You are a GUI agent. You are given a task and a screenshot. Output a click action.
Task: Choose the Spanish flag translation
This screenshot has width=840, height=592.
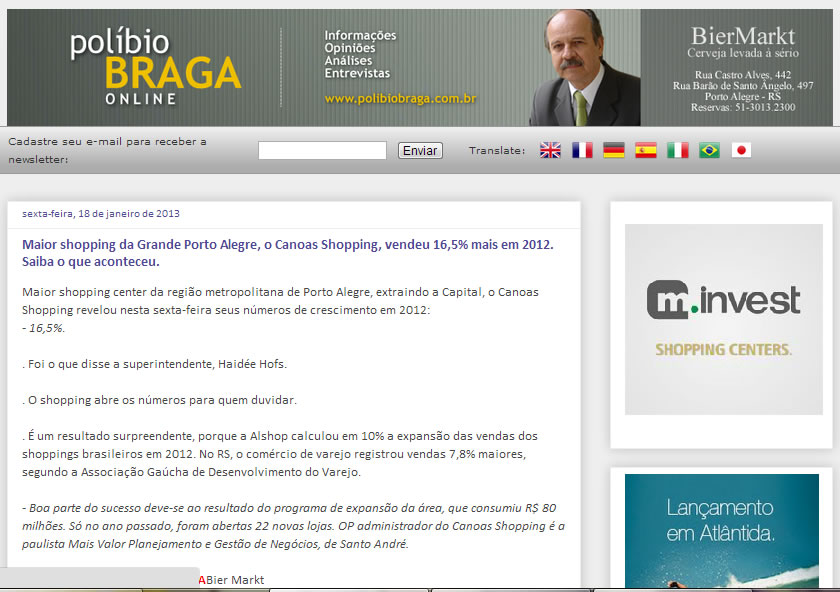click(646, 150)
